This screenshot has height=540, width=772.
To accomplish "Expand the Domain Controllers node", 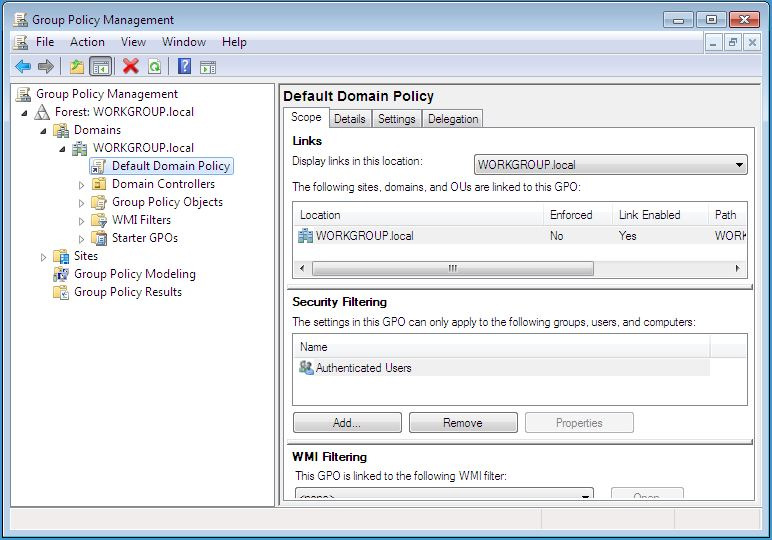I will point(82,184).
